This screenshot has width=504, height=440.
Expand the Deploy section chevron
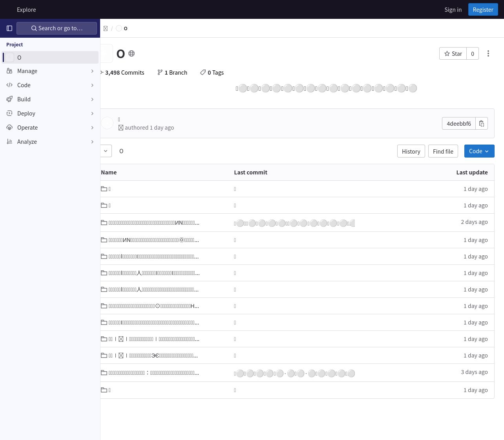(x=92, y=114)
